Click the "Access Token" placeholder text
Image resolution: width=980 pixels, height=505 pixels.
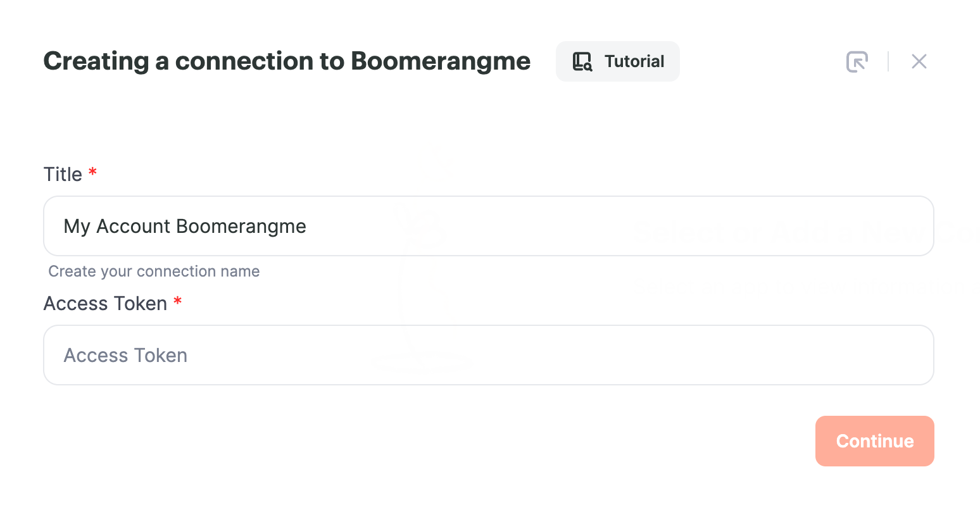point(125,356)
